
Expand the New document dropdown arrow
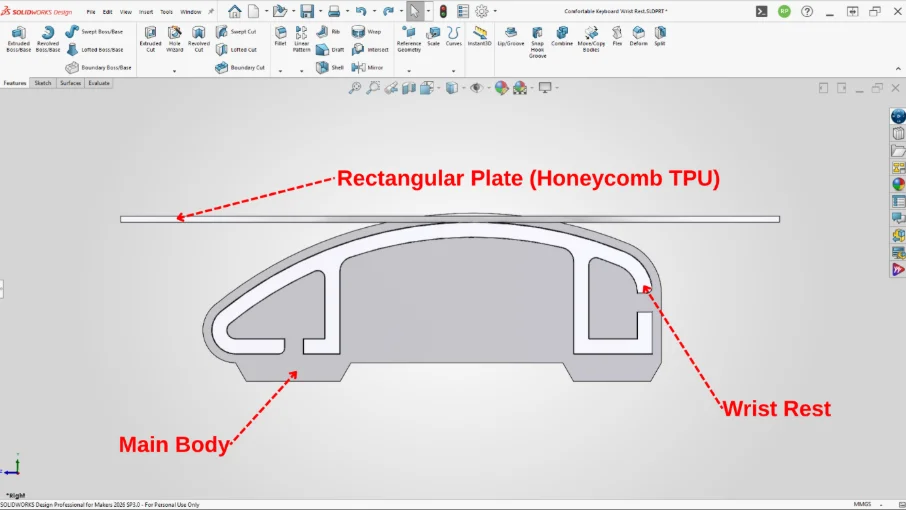click(266, 11)
